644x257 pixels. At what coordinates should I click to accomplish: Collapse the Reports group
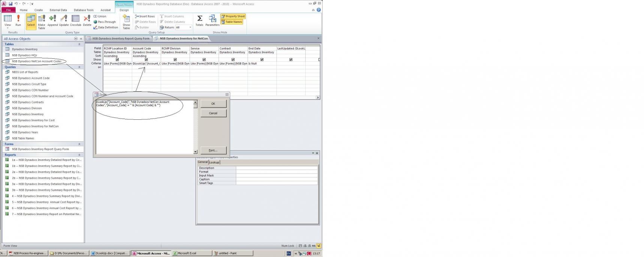click(79, 155)
